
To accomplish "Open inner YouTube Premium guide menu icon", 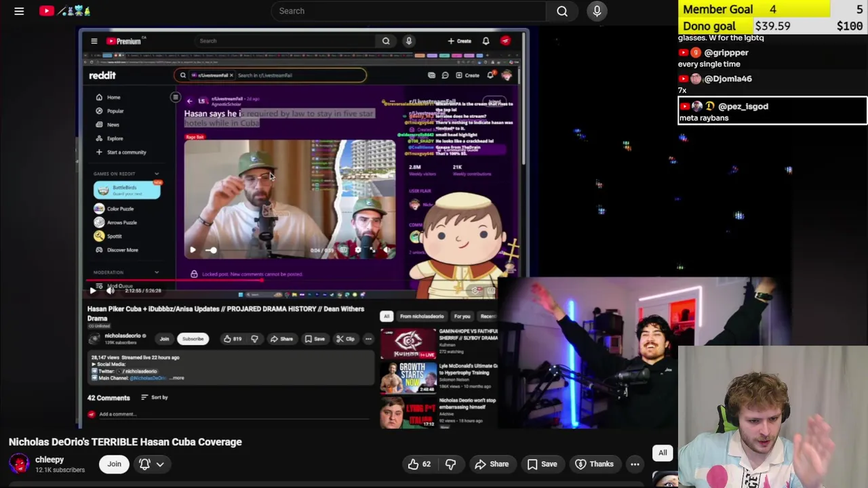I will point(94,41).
